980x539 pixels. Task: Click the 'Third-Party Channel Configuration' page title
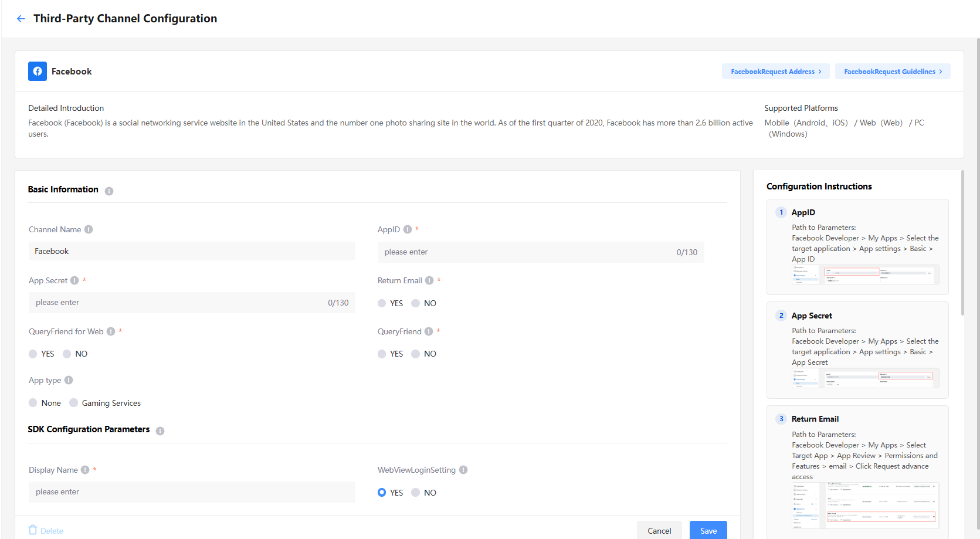pos(125,19)
